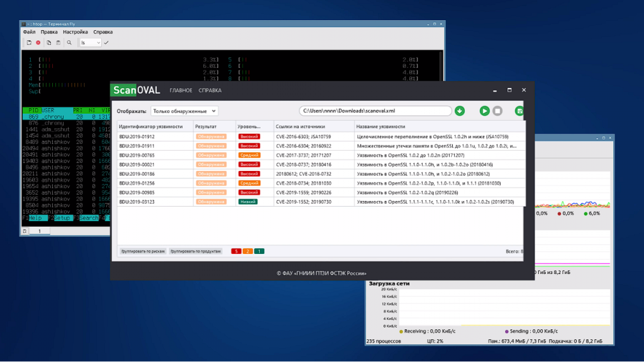
Task: Select htop process 869 _chrony
Action: click(x=66, y=116)
